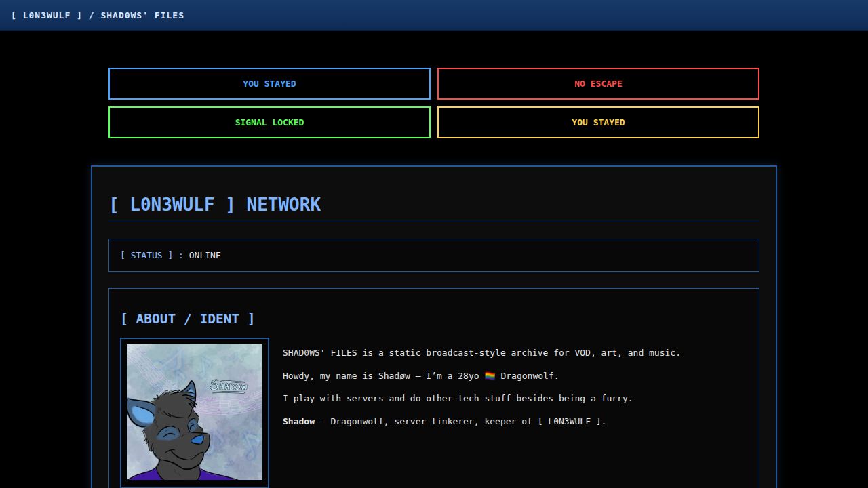Click the wolf's smiling face in the avatar
Screen dimensions: 868x488
coord(178,444)
